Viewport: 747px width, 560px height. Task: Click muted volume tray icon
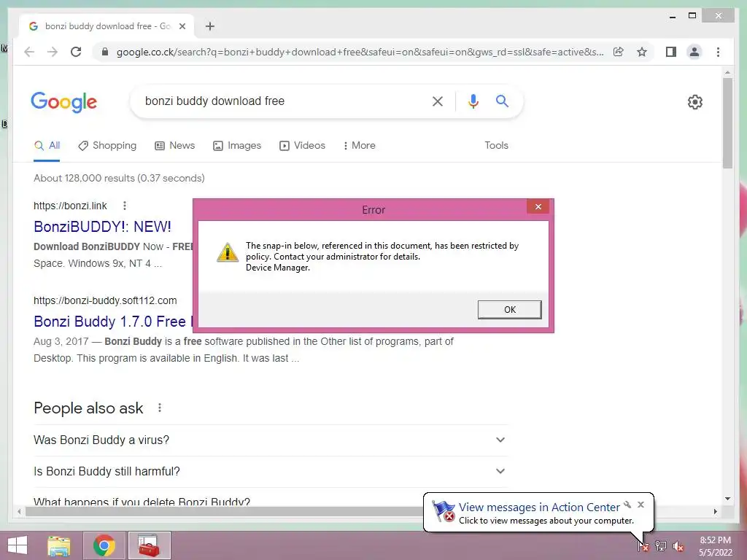pos(678,546)
